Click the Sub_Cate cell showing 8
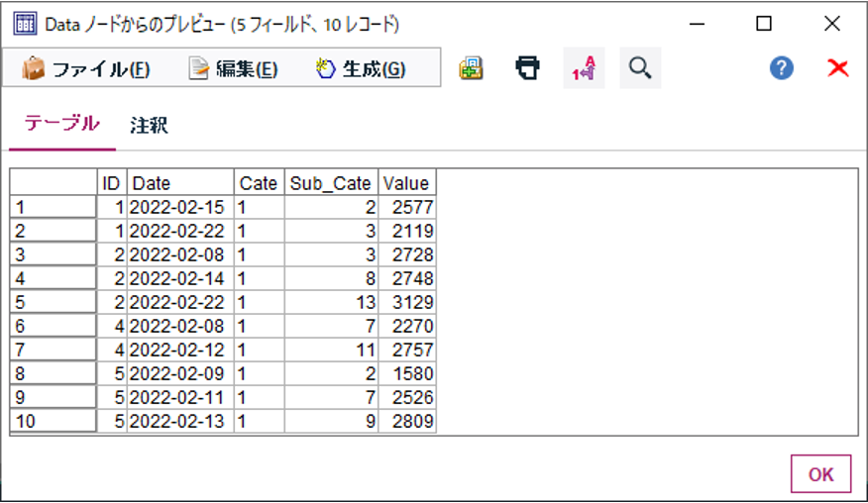 point(331,278)
